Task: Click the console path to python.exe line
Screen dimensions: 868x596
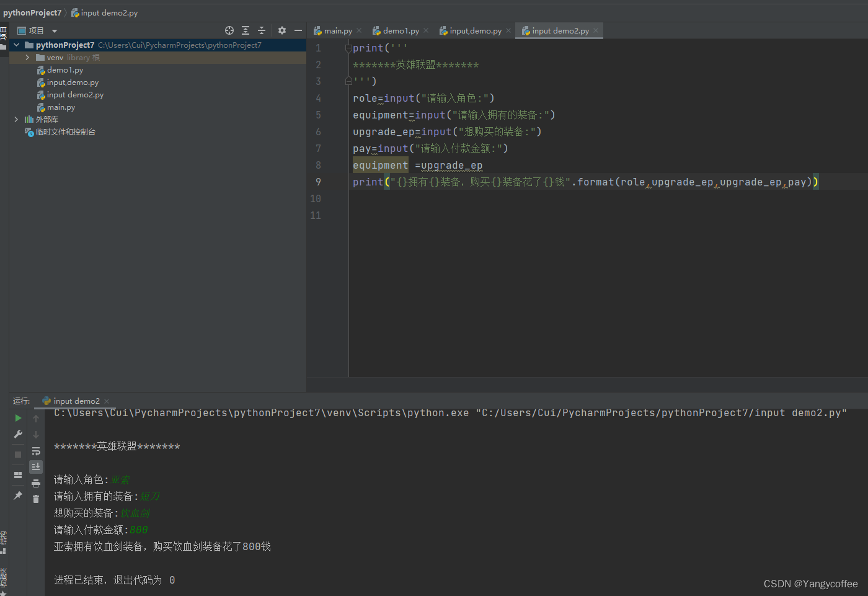Action: click(x=450, y=413)
